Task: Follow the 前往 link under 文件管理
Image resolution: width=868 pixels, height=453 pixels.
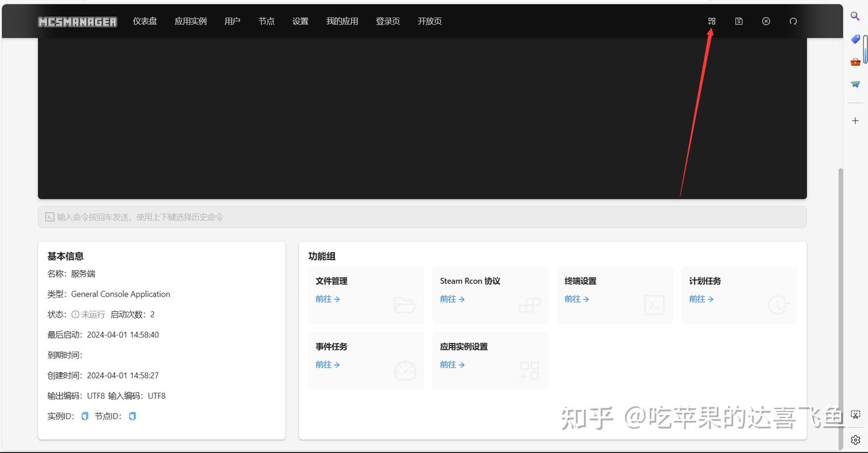Action: click(328, 299)
